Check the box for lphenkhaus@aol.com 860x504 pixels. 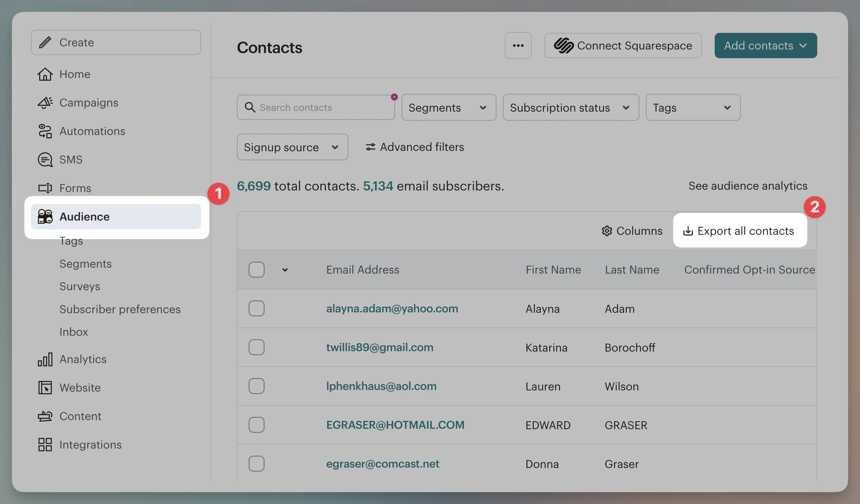point(257,386)
